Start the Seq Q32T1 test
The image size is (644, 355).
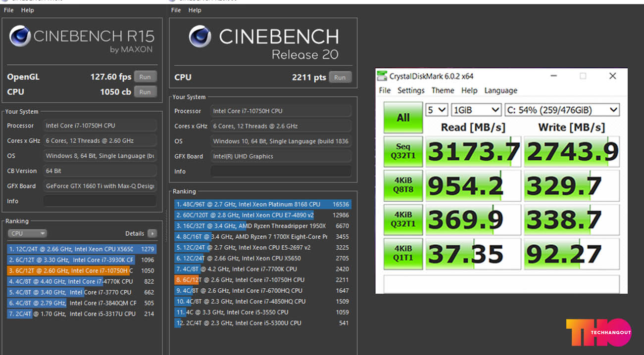[x=403, y=152]
